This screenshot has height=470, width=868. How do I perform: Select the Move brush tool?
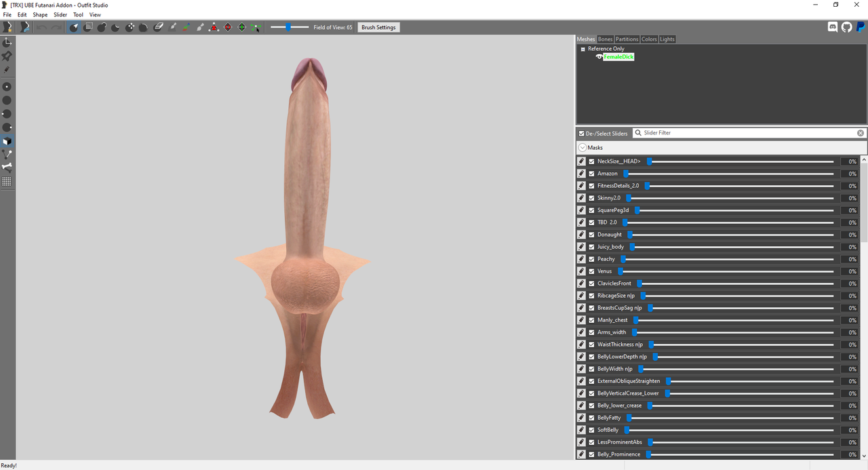[x=130, y=27]
